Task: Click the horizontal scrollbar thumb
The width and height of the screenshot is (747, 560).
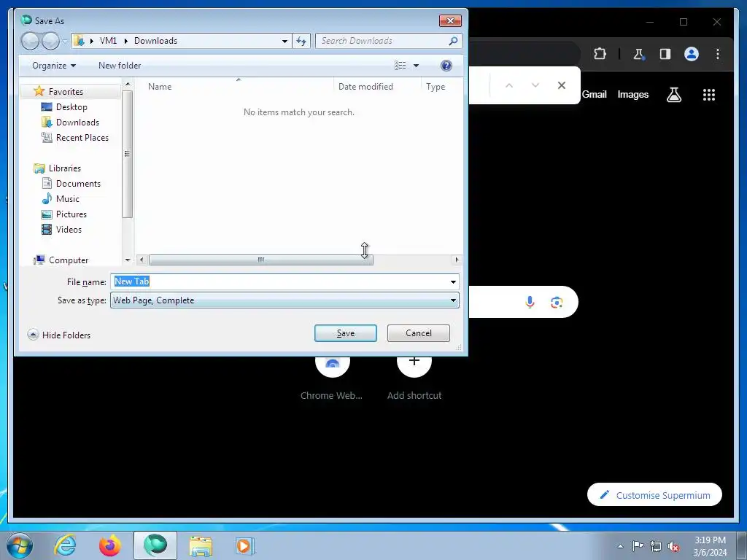Action: point(260,260)
